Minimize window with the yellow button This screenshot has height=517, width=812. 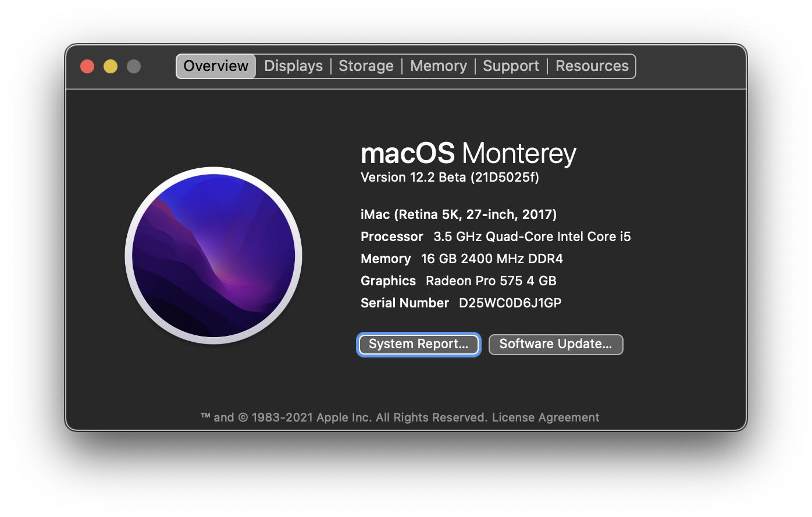click(111, 66)
